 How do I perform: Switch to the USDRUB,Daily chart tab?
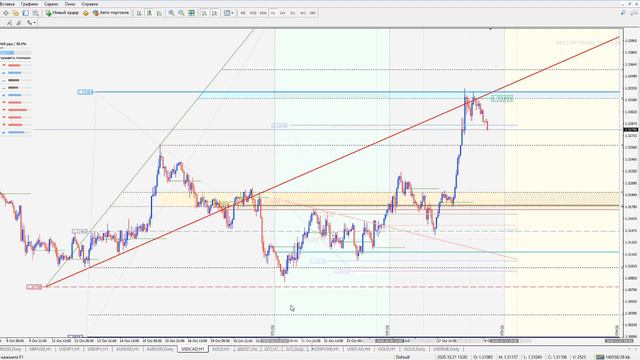point(446,349)
